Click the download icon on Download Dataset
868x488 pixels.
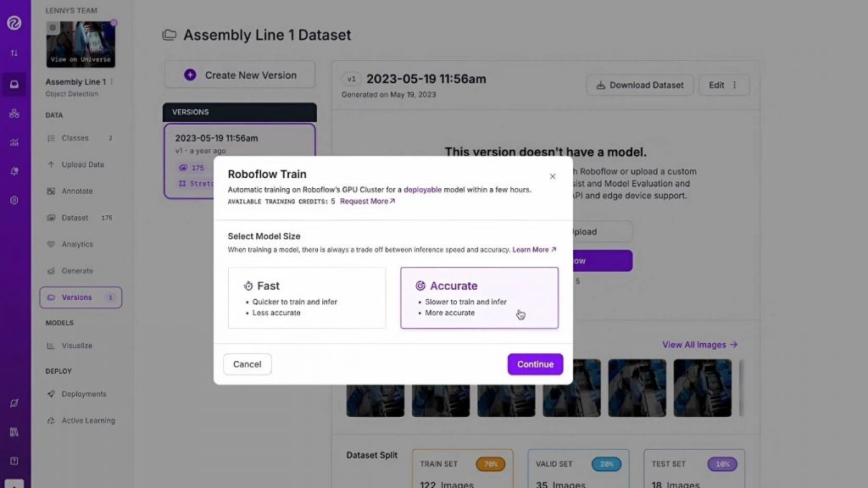pyautogui.click(x=601, y=85)
